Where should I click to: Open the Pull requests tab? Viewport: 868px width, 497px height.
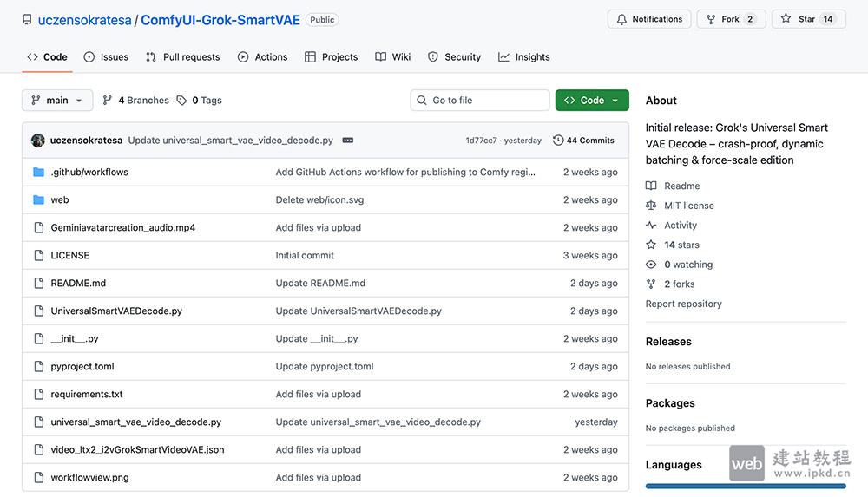pos(182,57)
